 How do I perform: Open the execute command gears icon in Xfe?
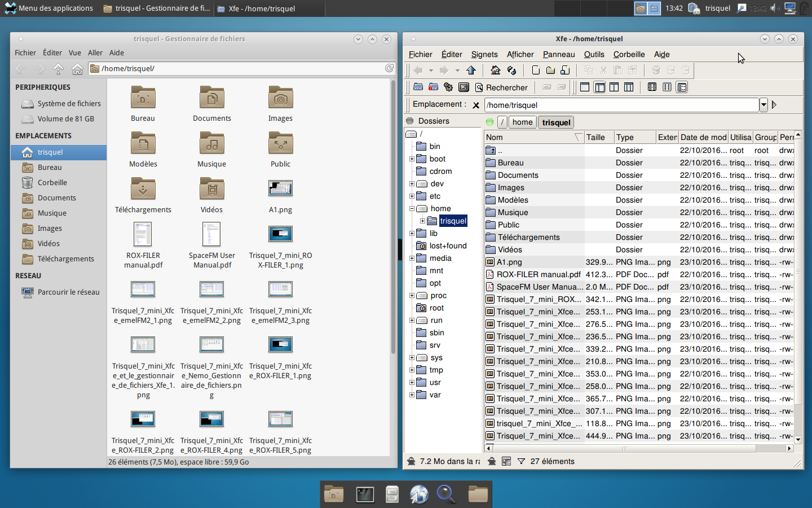pos(448,87)
